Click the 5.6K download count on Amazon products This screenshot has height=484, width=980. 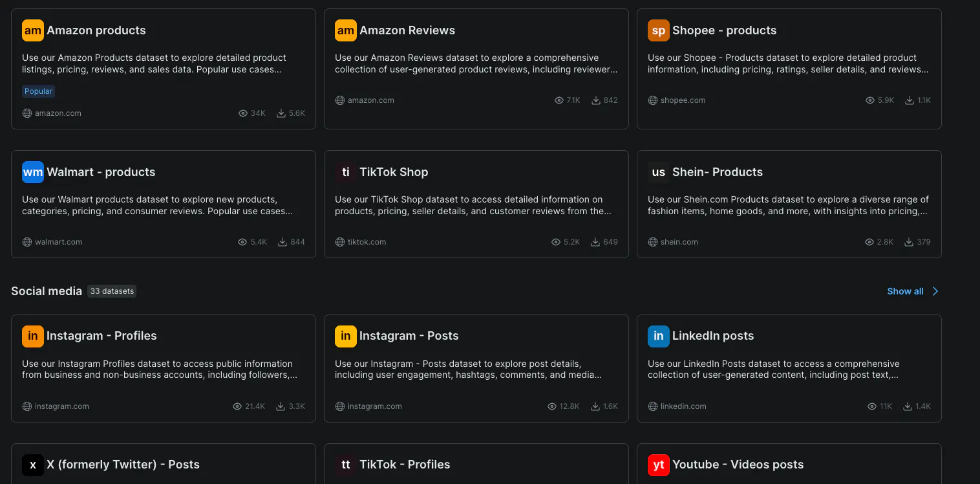click(x=297, y=113)
